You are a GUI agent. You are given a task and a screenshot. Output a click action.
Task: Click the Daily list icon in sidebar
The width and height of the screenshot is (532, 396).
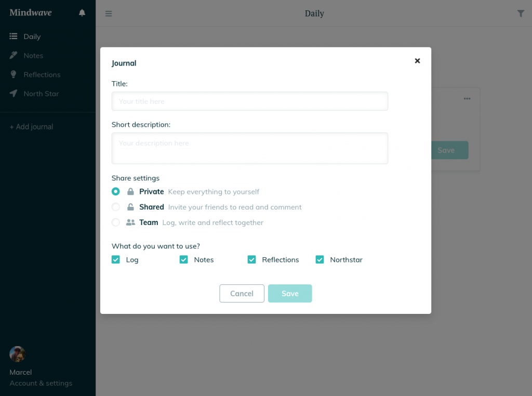click(13, 36)
